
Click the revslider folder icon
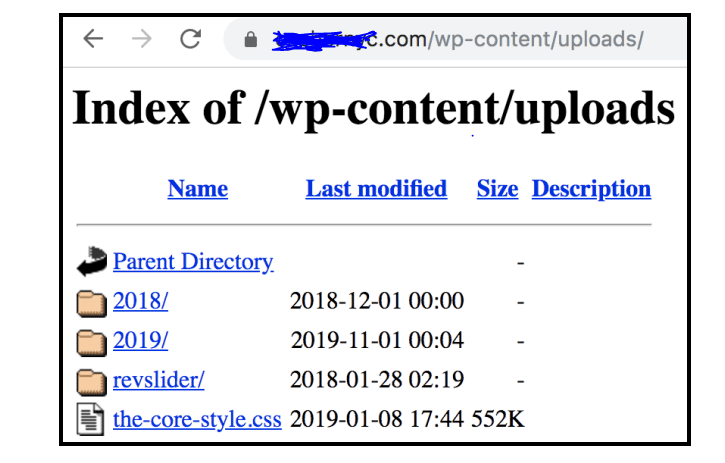point(92,382)
